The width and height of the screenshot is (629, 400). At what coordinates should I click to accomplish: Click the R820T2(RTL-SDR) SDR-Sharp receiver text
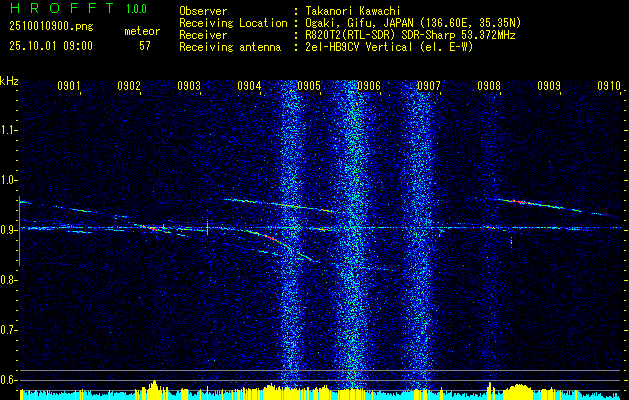click(410, 35)
